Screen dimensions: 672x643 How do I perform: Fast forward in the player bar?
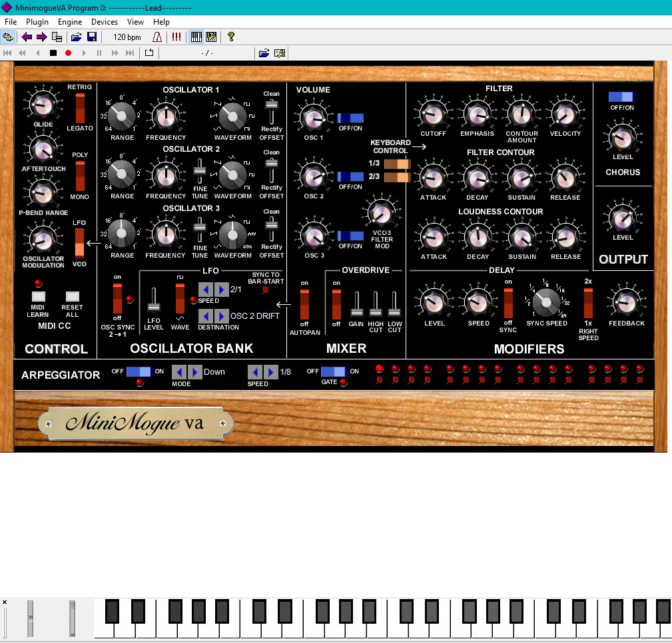tap(115, 53)
